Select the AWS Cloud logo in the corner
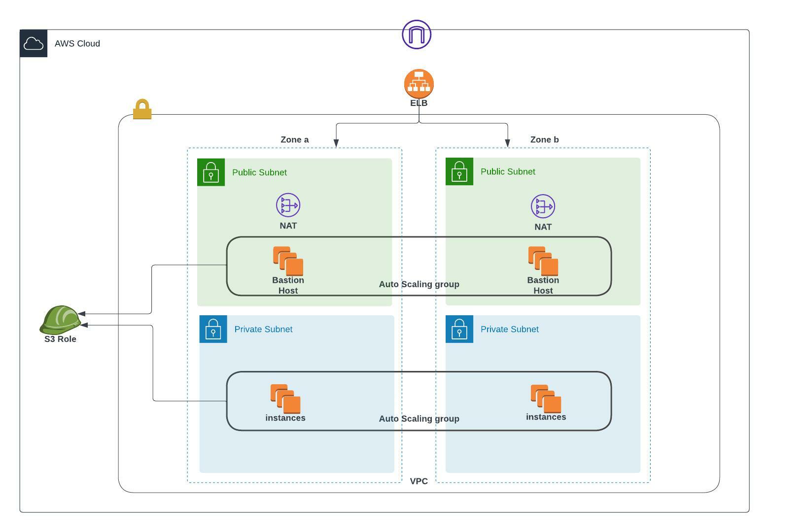Screen dimensions: 804x532 click(34, 44)
